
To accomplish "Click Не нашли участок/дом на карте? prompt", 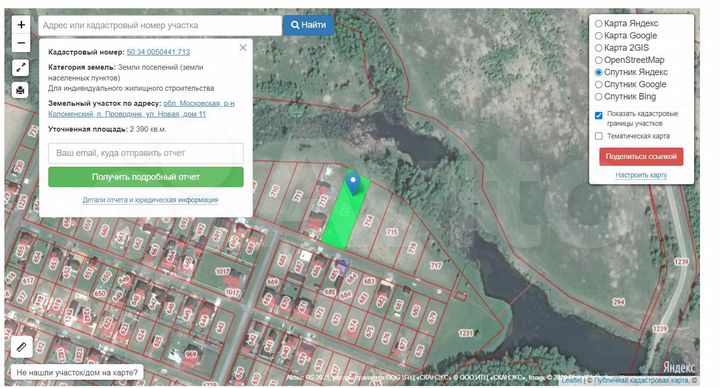I will tap(77, 372).
